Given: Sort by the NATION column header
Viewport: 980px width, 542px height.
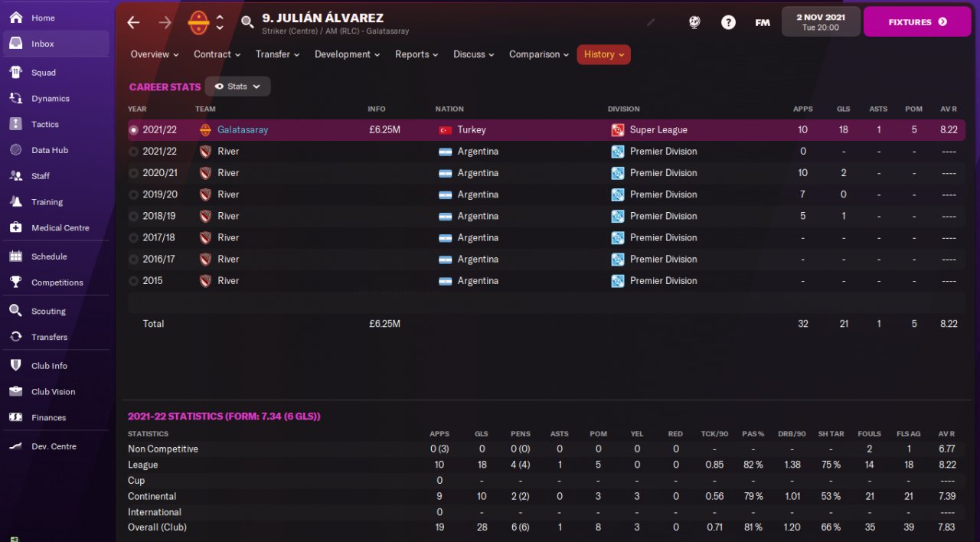Looking at the screenshot, I should [449, 109].
